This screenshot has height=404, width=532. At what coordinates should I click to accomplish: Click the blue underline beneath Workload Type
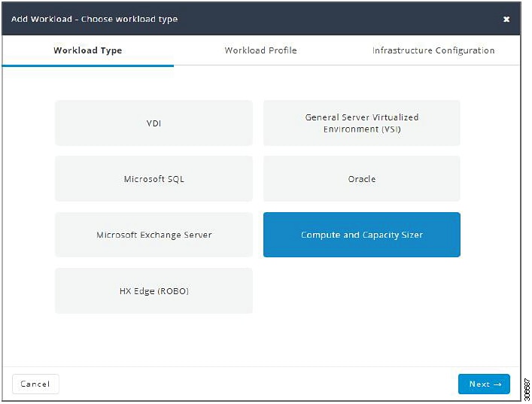pos(88,65)
